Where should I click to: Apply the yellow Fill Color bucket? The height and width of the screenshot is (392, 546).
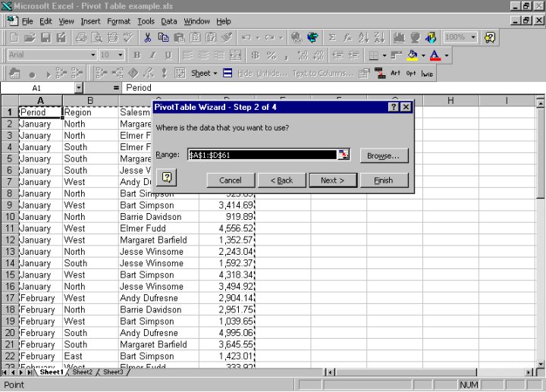(413, 55)
